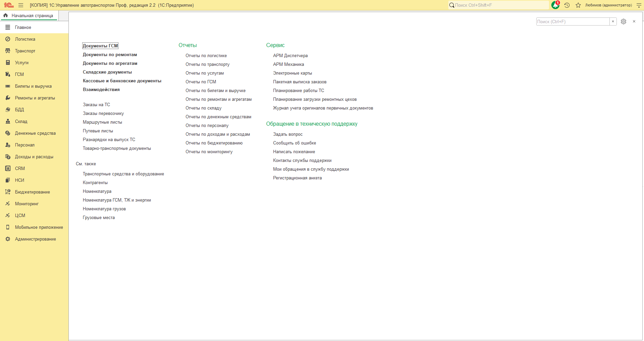Expand the service settings dropdown at top right

(x=639, y=5)
